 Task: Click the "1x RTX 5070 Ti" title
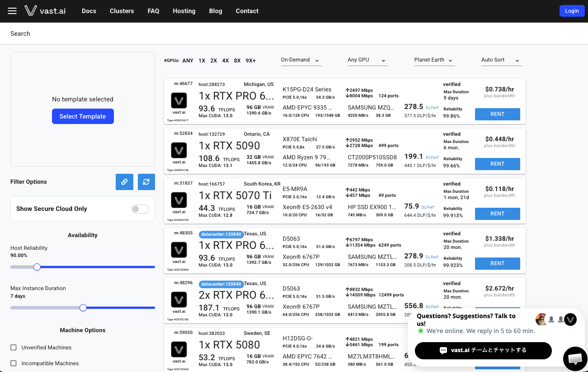click(x=235, y=196)
